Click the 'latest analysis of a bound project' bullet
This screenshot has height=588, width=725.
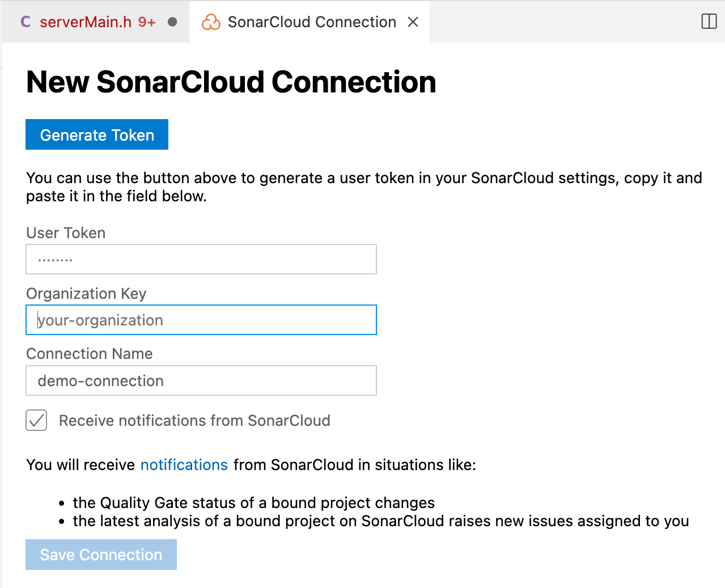381,521
